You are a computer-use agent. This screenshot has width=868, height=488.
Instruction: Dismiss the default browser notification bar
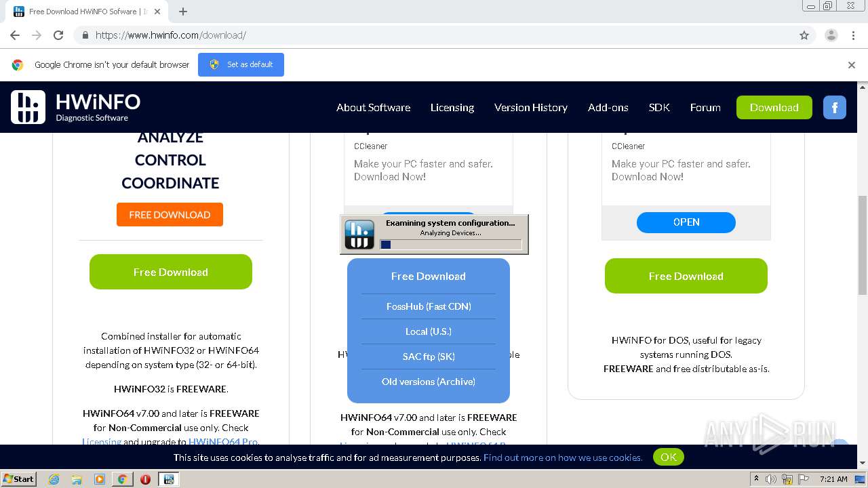pos(852,65)
